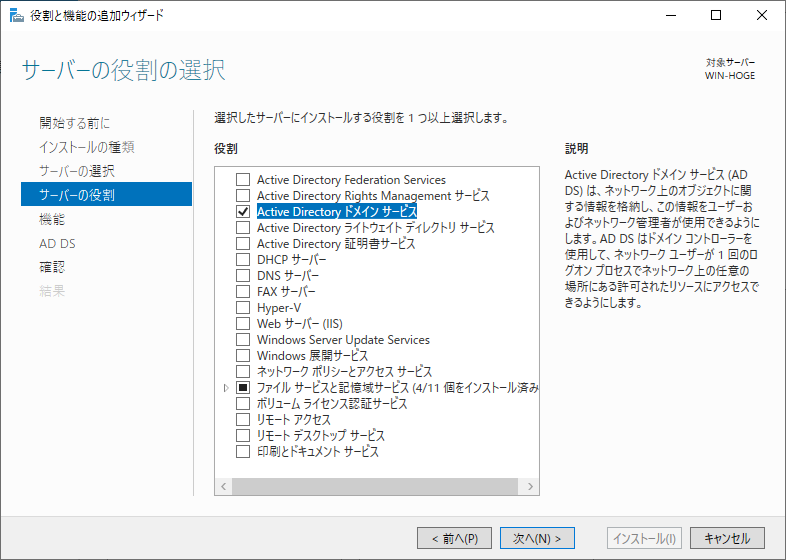Expand ファイル サービスと記憶域サービス tree node
786x560 pixels.
point(226,388)
